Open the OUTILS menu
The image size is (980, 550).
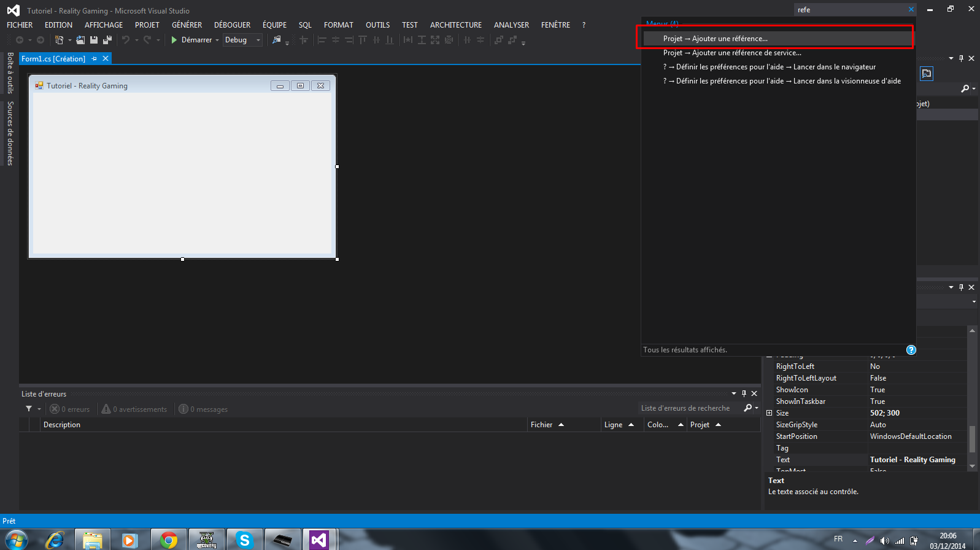click(x=378, y=25)
